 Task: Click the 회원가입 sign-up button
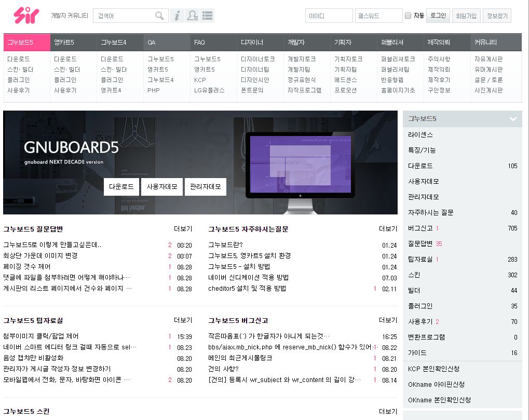pos(466,16)
